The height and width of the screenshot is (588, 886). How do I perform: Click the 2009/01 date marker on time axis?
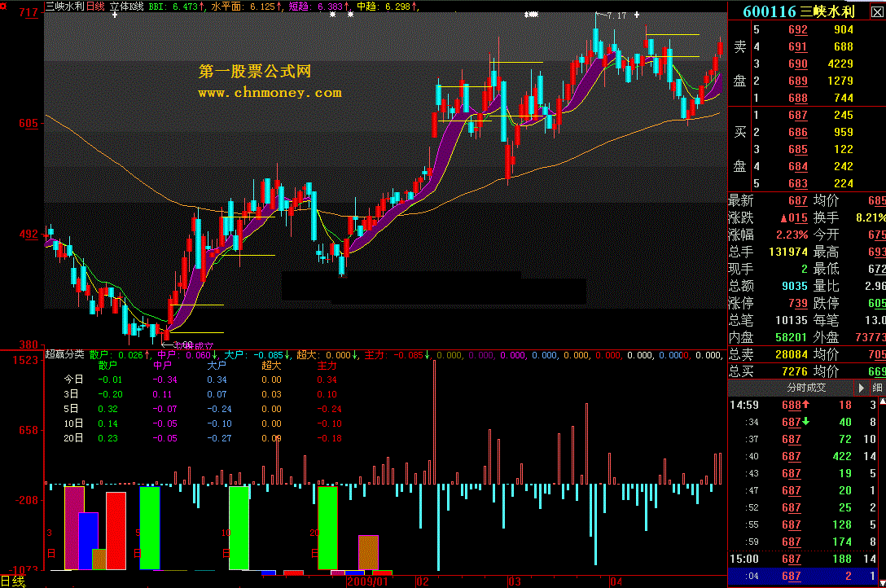(x=368, y=581)
